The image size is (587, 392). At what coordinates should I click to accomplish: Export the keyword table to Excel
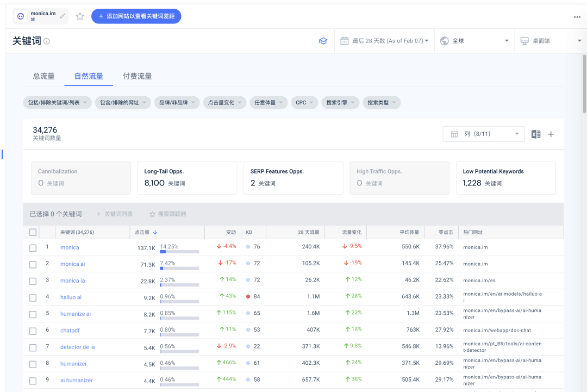pyautogui.click(x=536, y=134)
